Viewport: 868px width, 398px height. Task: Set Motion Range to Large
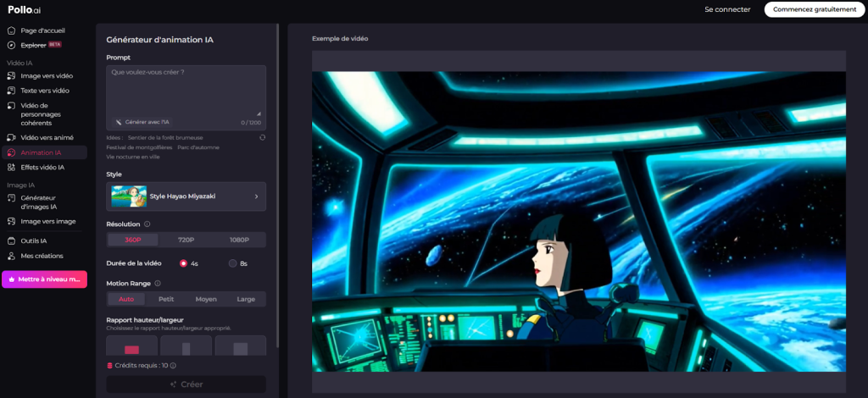[x=246, y=299]
